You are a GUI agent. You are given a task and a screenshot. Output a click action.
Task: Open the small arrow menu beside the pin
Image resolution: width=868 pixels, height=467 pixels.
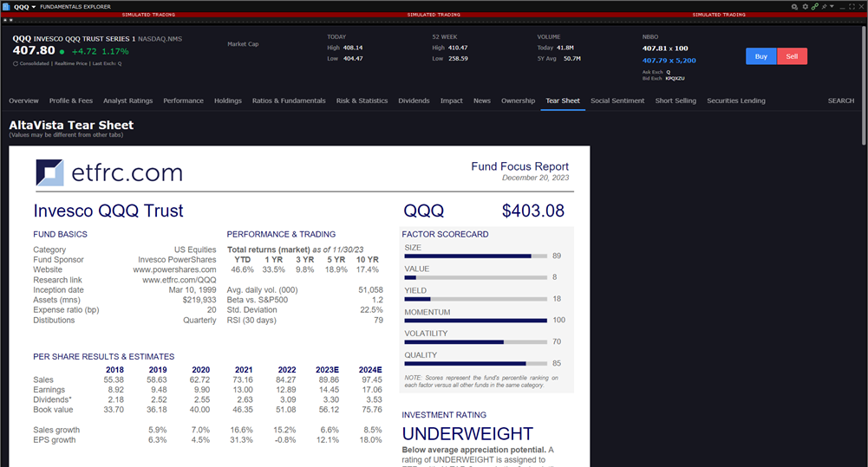point(832,6)
